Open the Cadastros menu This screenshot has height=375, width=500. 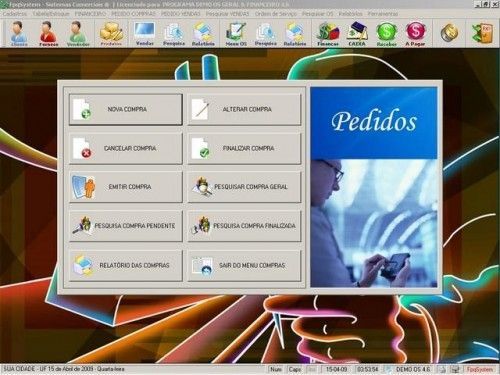(x=15, y=14)
